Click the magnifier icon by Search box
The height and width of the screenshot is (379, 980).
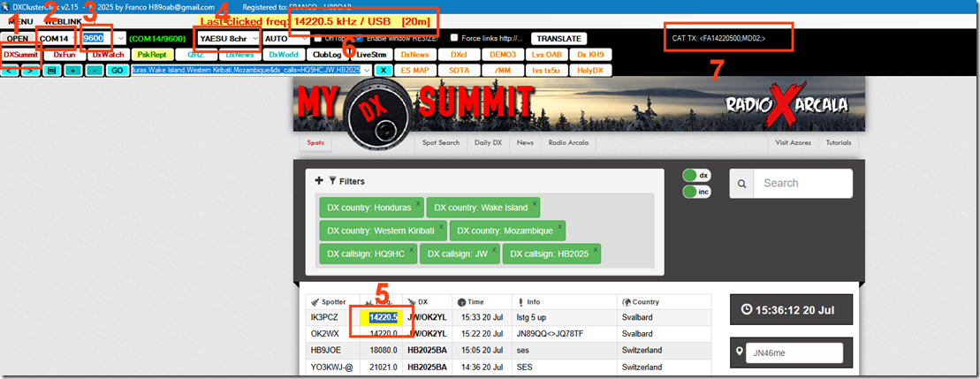coord(742,184)
